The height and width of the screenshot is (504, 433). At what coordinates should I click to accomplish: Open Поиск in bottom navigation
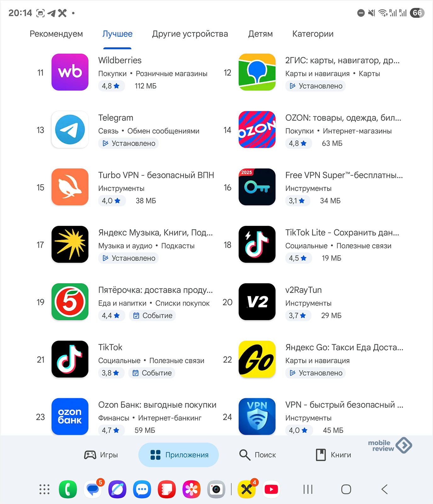[257, 455]
